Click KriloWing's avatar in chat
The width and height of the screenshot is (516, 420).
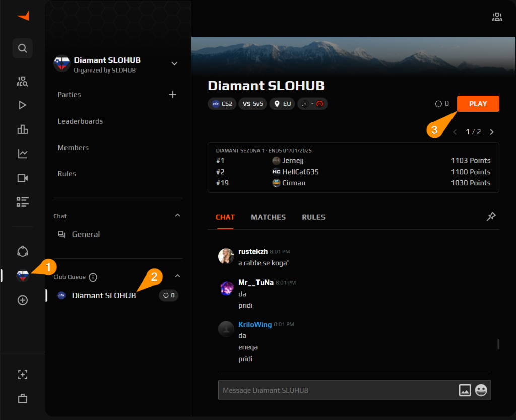[226, 329]
